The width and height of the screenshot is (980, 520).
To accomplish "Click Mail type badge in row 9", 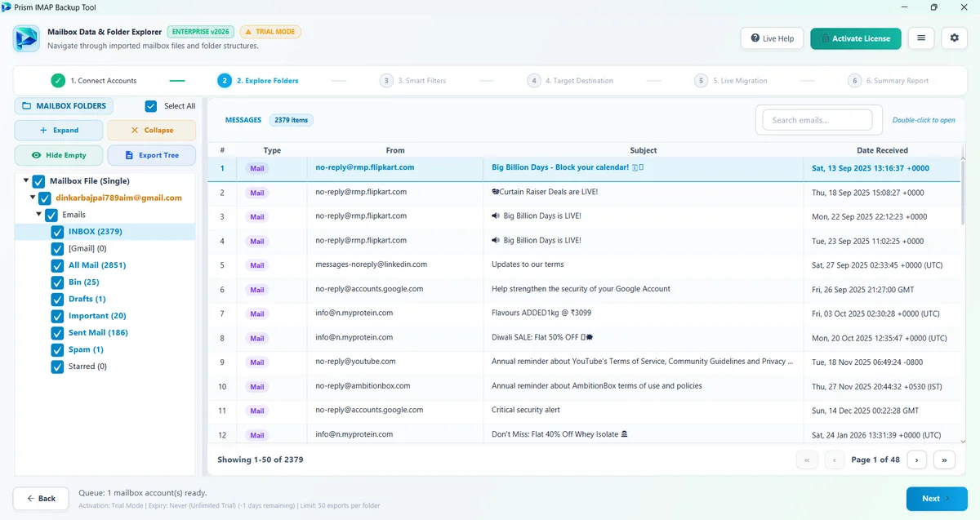I will pos(257,362).
